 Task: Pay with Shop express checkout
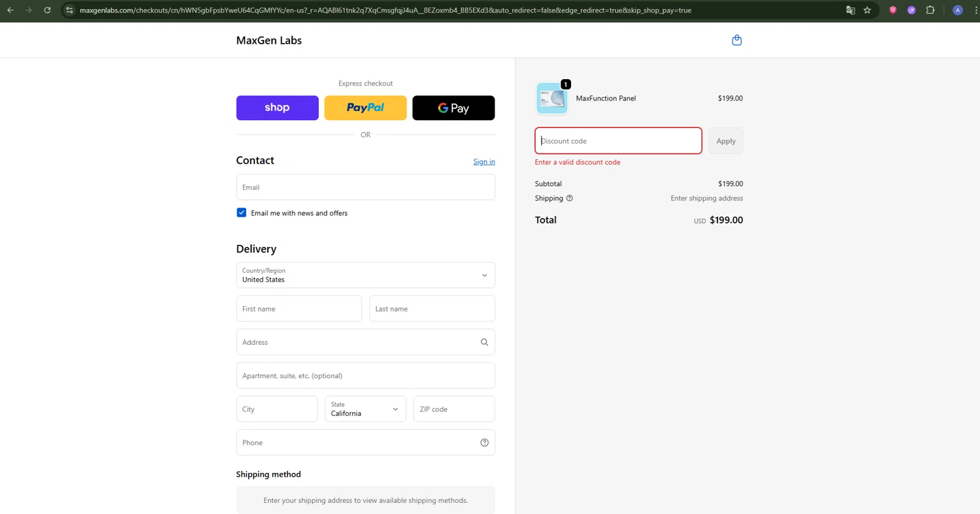277,108
